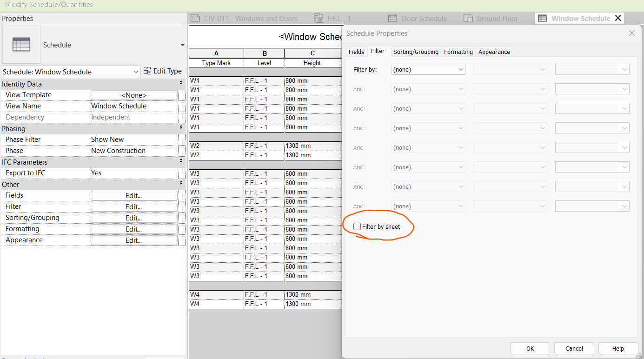The image size is (644, 359).
Task: Open the Schedule: Window Schedule instance dropdown
Action: pyautogui.click(x=71, y=72)
